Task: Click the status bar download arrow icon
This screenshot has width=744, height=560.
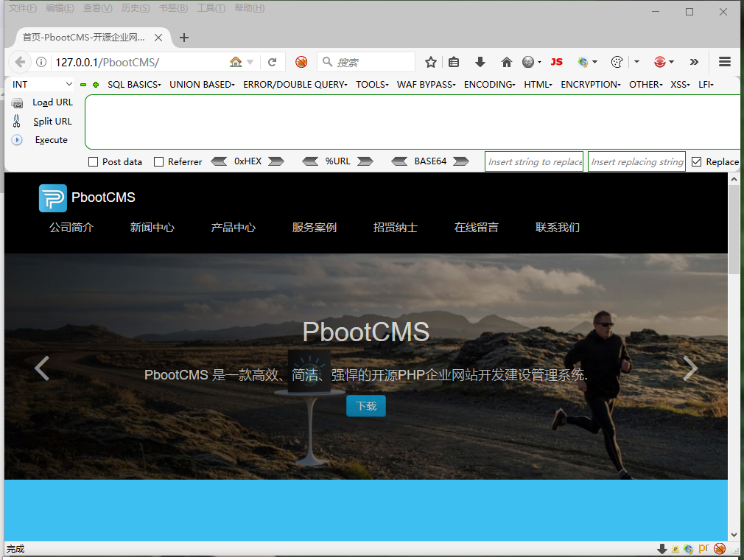Action: click(662, 549)
